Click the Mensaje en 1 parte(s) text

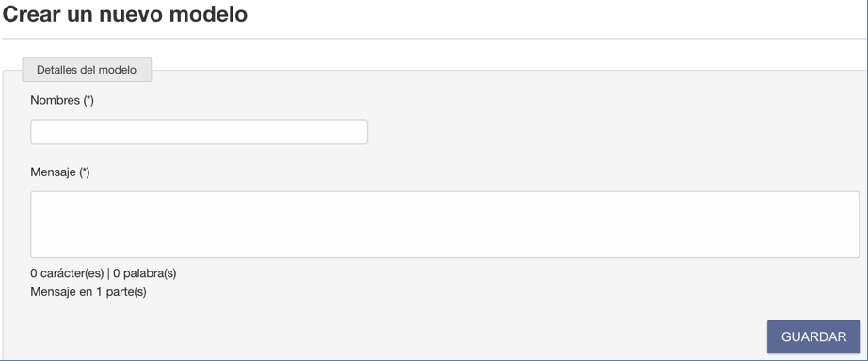coord(88,291)
